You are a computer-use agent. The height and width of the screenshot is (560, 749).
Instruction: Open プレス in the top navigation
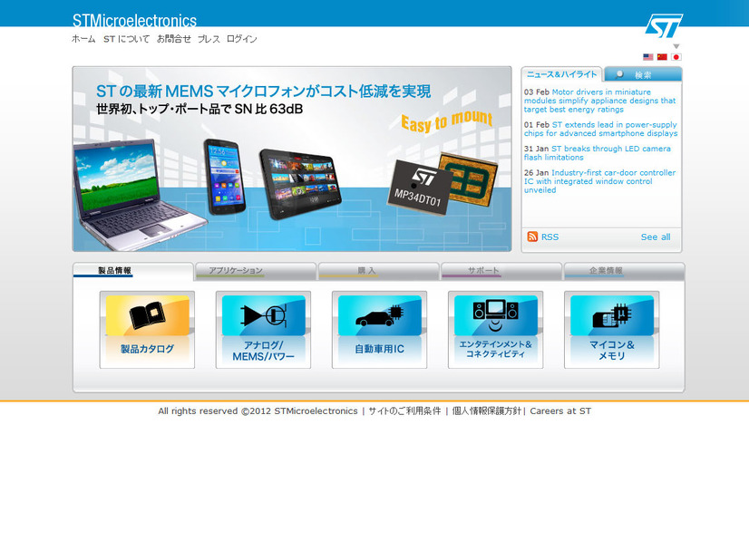coord(209,39)
